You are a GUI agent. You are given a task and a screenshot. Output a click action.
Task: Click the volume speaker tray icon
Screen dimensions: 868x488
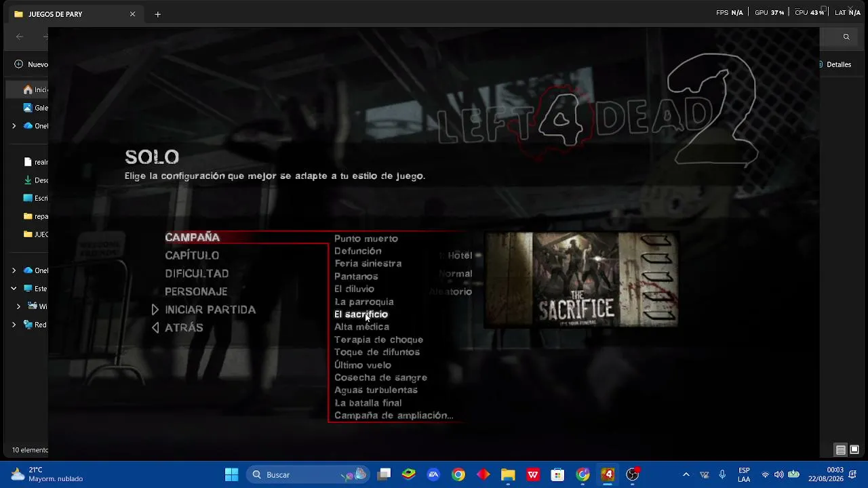pos(778,474)
